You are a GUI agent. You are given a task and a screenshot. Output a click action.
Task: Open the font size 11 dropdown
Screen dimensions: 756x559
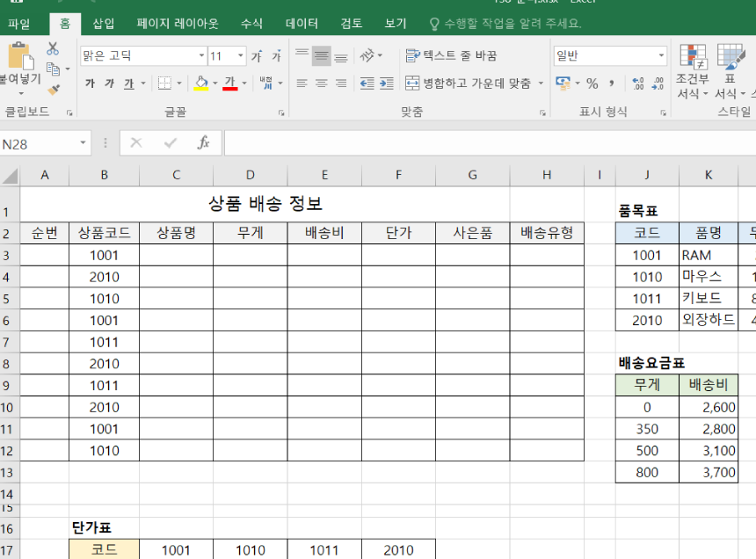point(241,56)
